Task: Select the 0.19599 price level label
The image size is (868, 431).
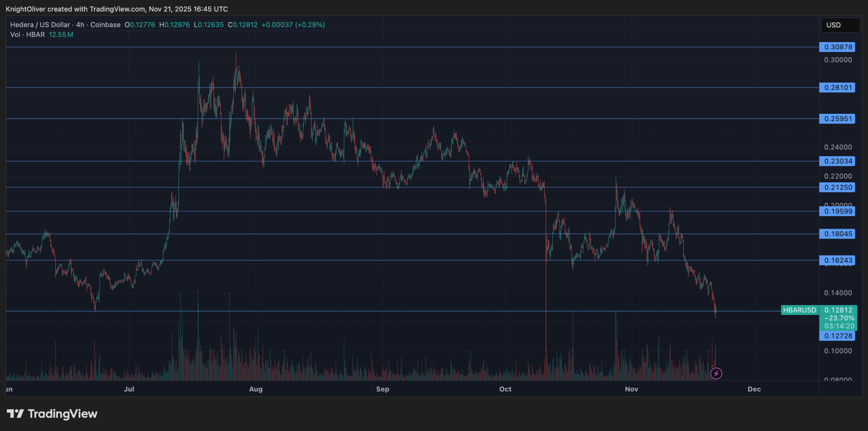Action: [x=837, y=211]
